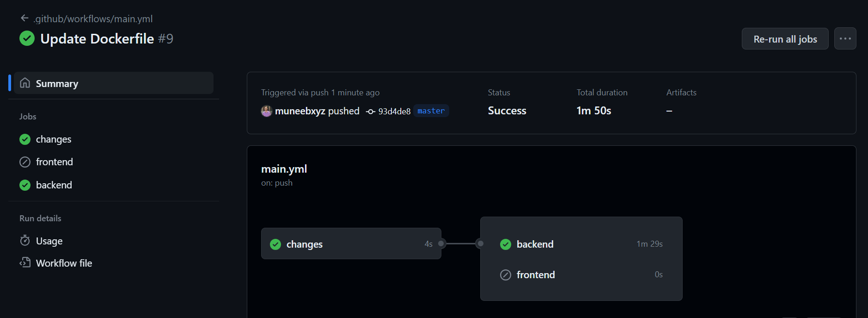Switch to the Summary section
The height and width of the screenshot is (318, 868).
click(x=57, y=83)
